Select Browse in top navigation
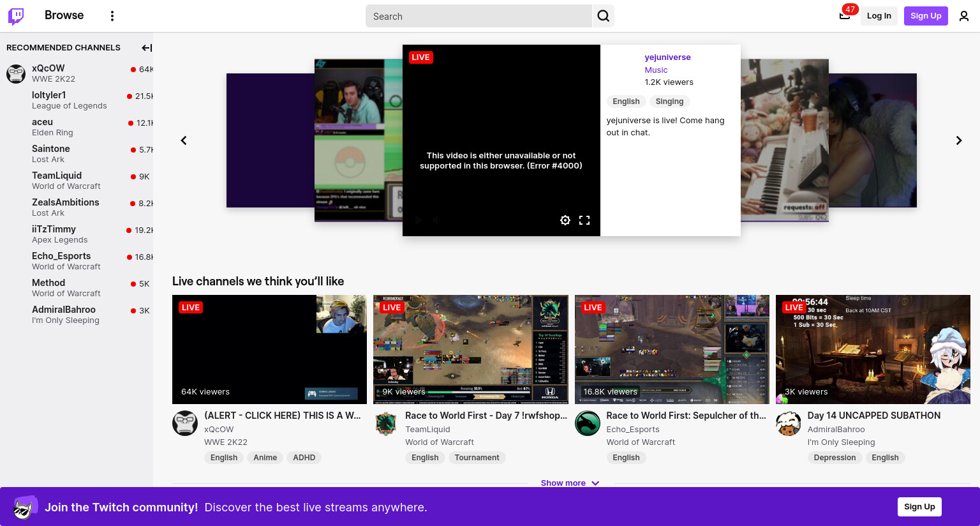 tap(64, 15)
